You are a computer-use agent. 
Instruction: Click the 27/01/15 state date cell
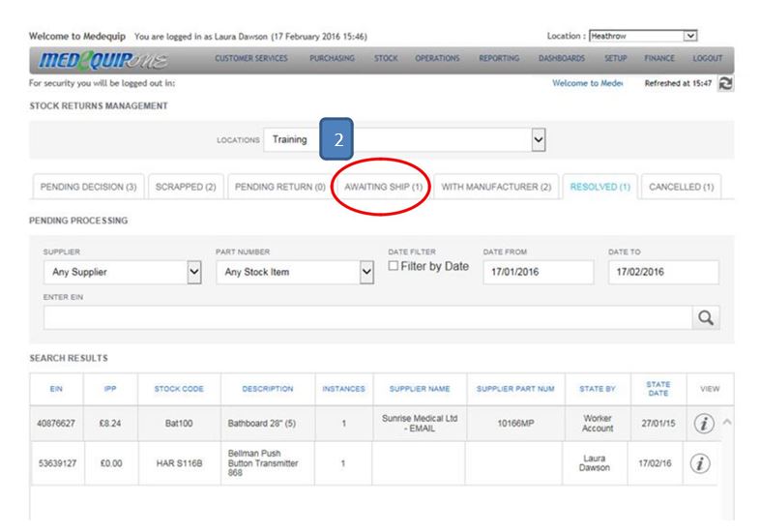(658, 424)
